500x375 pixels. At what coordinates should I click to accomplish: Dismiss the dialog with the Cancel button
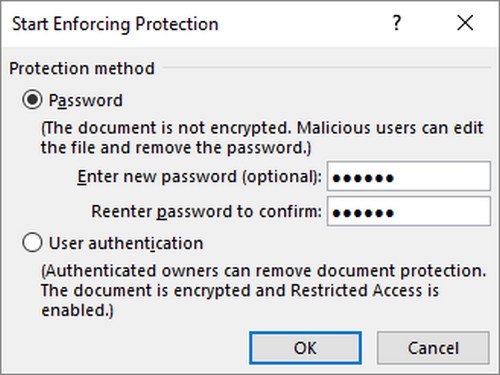tap(433, 348)
